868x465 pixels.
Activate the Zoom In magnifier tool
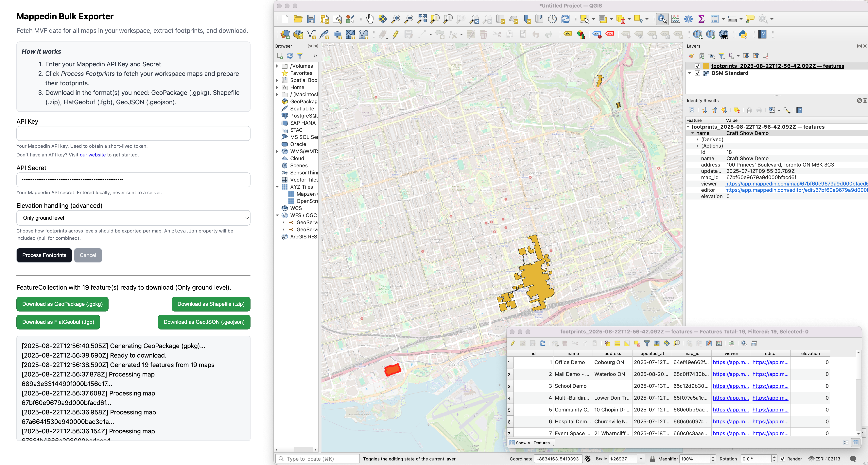[x=396, y=19]
